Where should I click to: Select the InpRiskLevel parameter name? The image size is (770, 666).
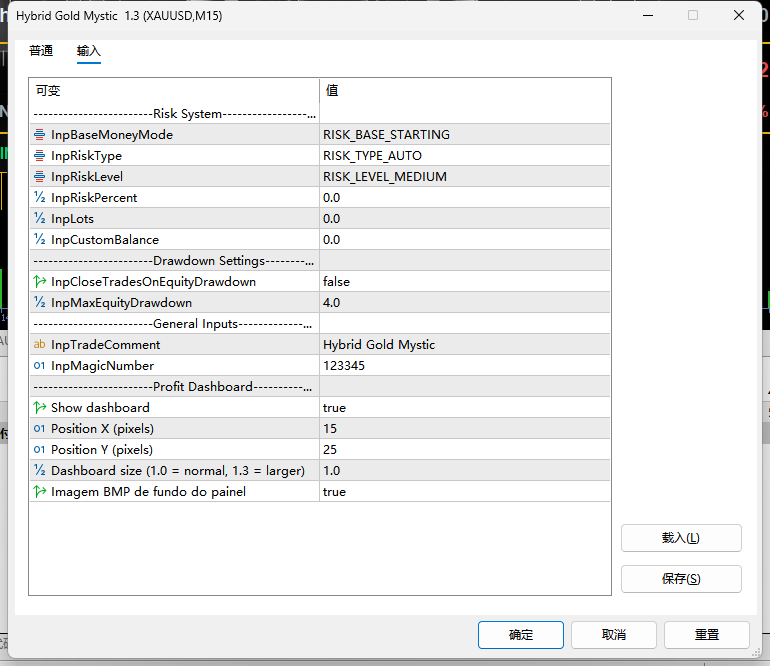tap(87, 177)
